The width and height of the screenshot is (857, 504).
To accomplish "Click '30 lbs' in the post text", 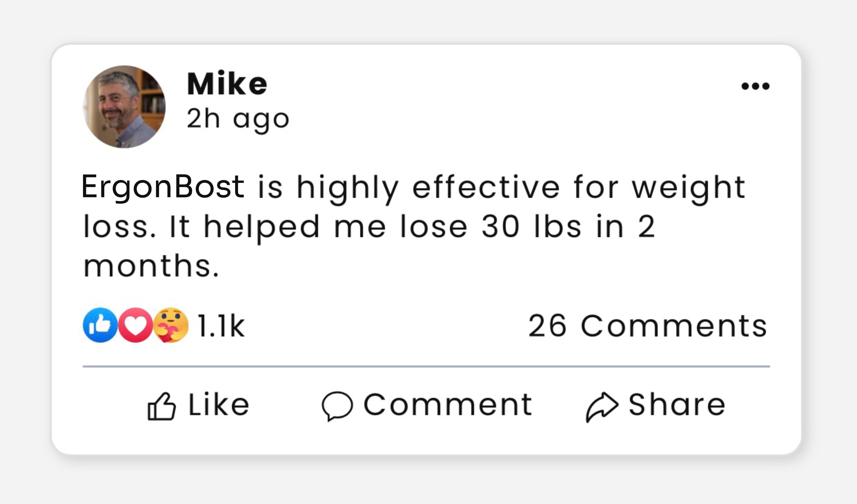I will (531, 227).
